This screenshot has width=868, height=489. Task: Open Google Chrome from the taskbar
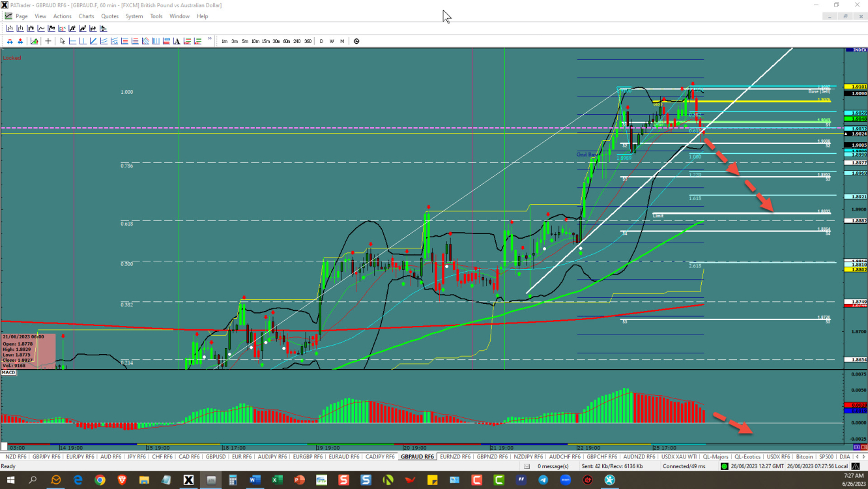point(100,480)
